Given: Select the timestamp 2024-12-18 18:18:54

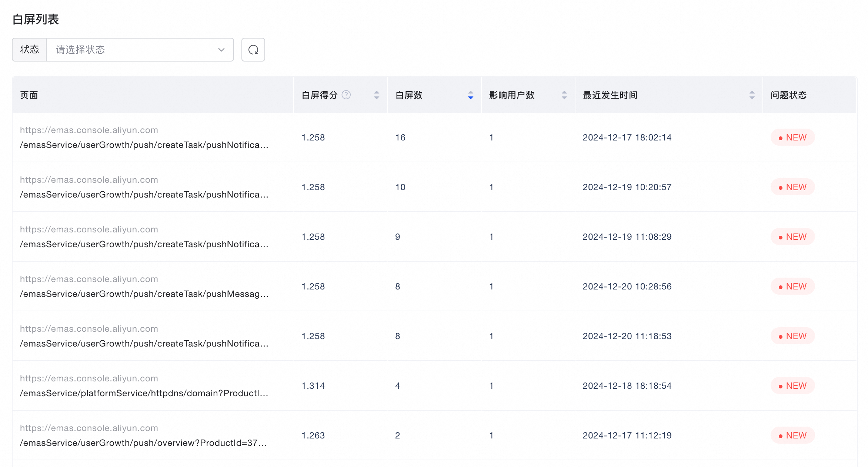Looking at the screenshot, I should click(627, 386).
